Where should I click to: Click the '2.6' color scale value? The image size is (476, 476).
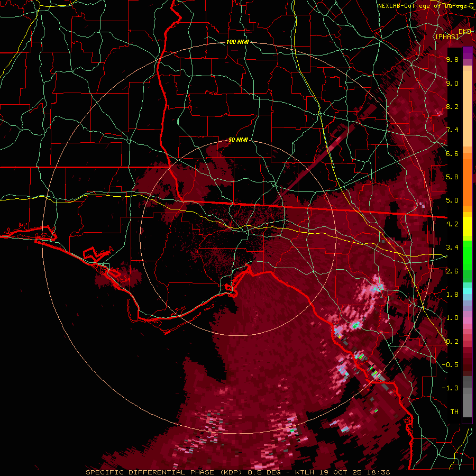pos(452,271)
